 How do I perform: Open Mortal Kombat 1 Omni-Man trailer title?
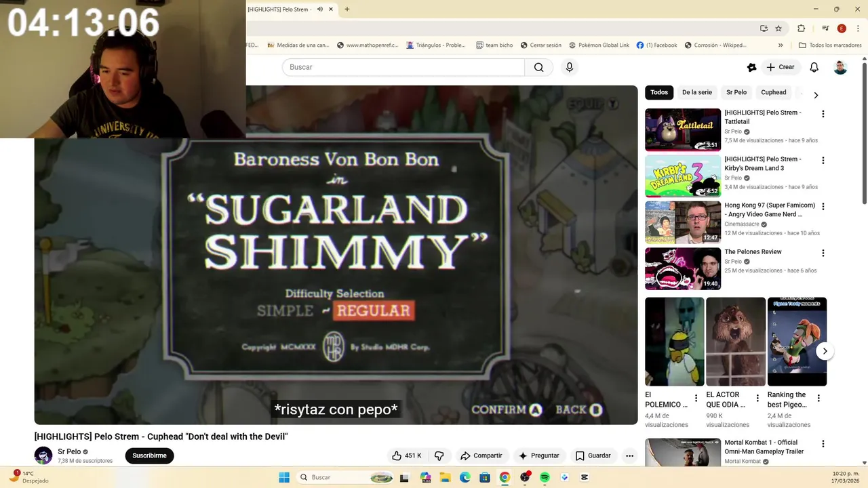click(x=764, y=447)
